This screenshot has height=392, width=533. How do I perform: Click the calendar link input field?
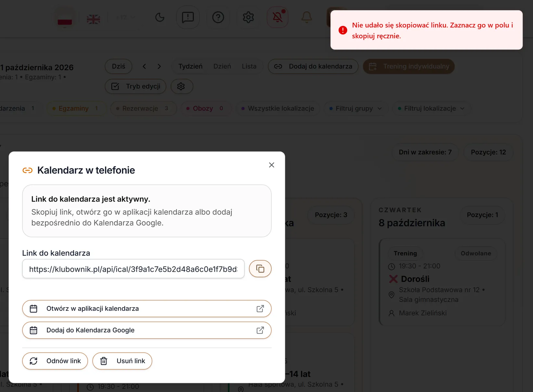(133, 269)
